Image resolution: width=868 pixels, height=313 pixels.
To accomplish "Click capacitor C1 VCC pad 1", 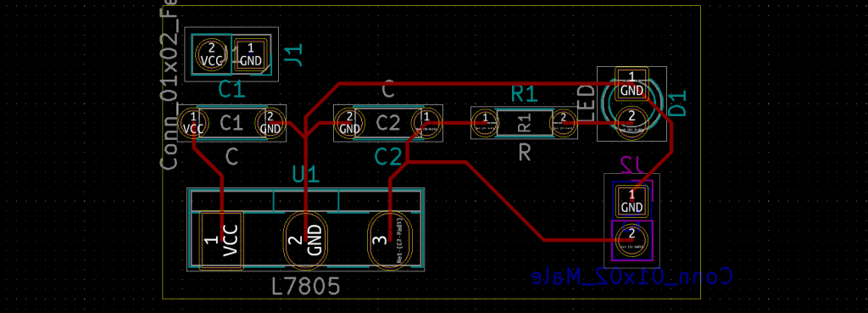I will tap(193, 123).
